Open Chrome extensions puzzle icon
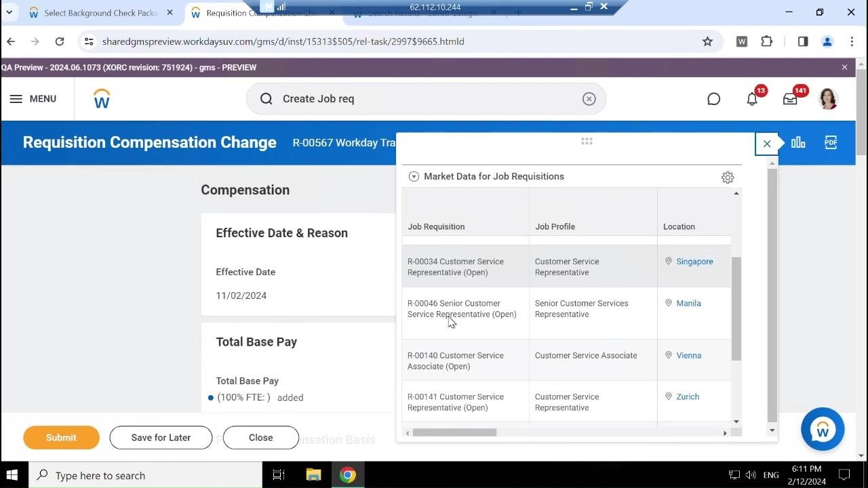 (x=767, y=41)
